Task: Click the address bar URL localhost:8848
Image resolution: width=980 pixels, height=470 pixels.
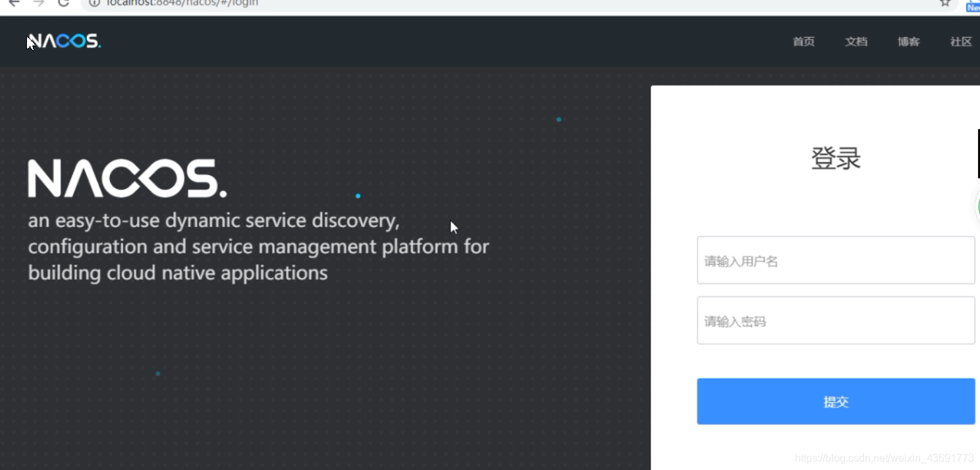Action: tap(182, 3)
